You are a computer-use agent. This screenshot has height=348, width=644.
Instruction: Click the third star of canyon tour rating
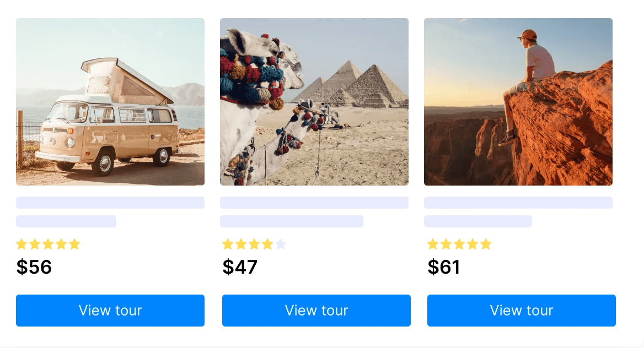459,244
